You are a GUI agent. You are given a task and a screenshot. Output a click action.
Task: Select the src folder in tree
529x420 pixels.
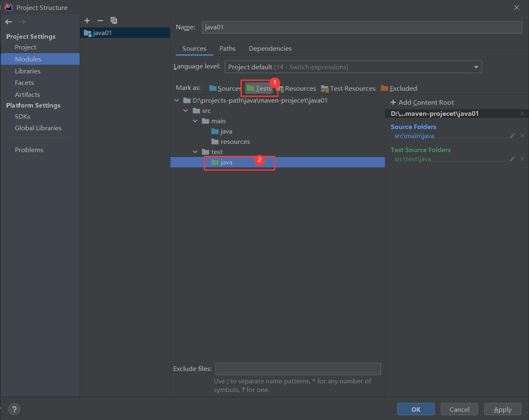[202, 111]
